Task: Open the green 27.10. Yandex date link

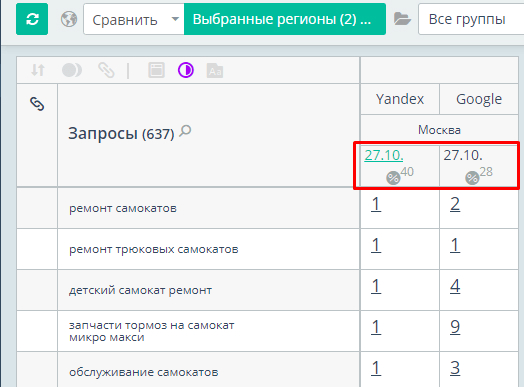Action: [384, 155]
